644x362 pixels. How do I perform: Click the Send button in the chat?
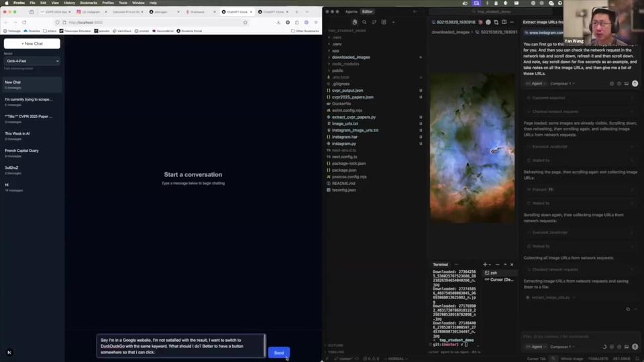click(279, 353)
